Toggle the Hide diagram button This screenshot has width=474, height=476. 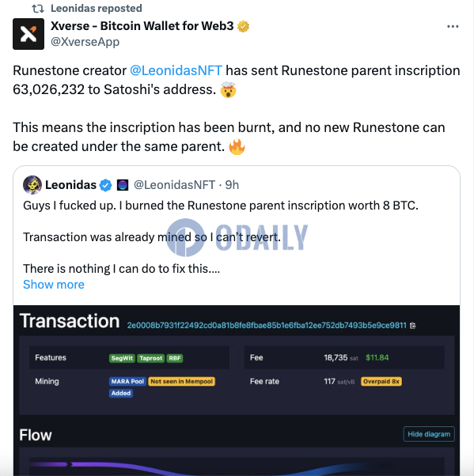click(x=429, y=434)
